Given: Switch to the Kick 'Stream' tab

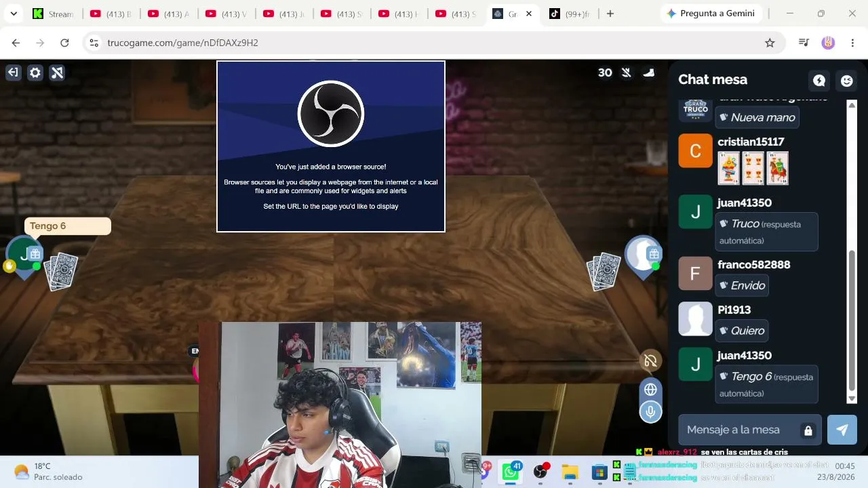Looking at the screenshot, I should [x=53, y=14].
